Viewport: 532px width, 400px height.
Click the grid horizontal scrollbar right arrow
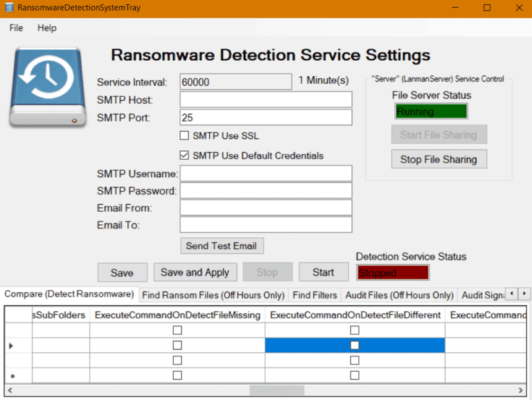(x=520, y=390)
